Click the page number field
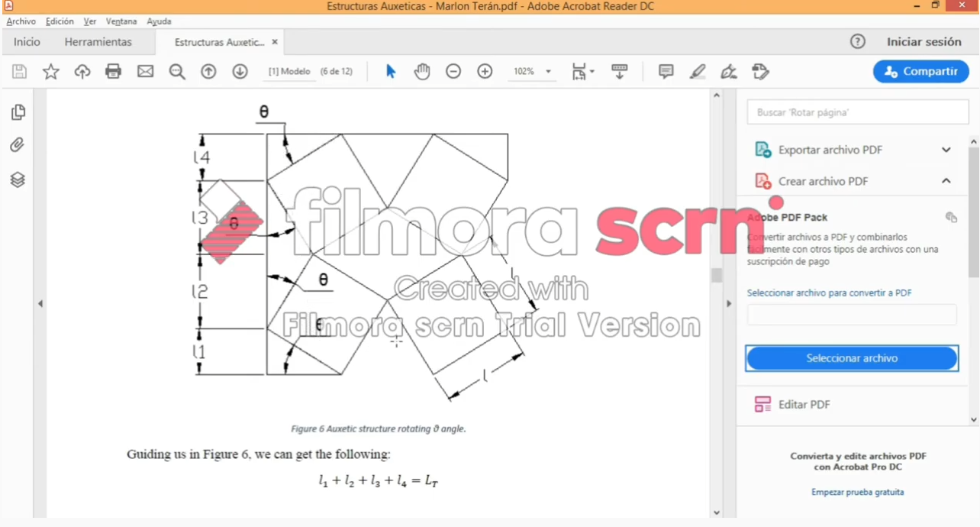Viewport: 980px width, 527px height. [x=289, y=71]
